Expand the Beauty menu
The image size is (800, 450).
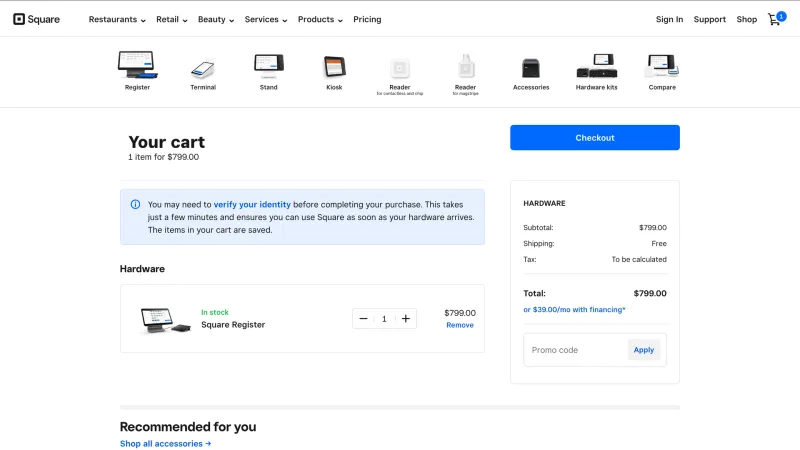point(216,19)
